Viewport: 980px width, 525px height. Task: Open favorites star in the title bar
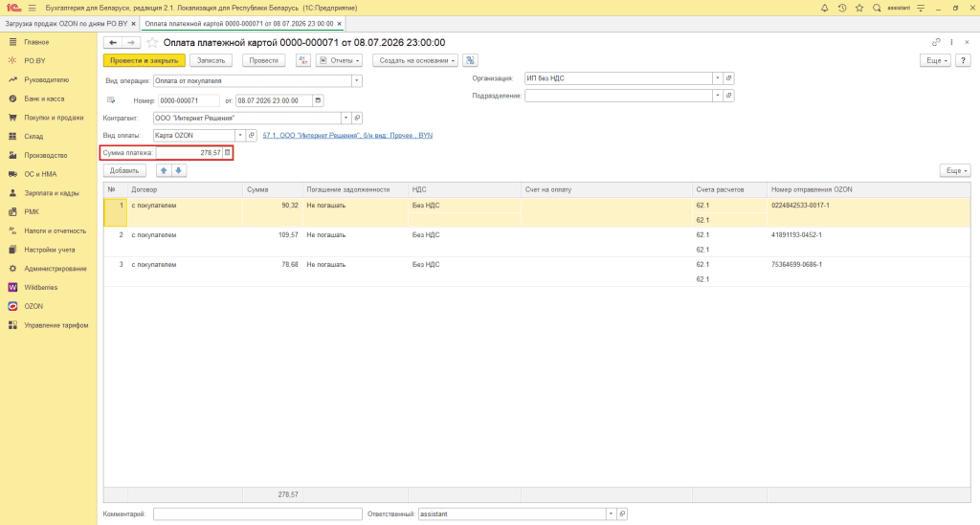click(859, 8)
